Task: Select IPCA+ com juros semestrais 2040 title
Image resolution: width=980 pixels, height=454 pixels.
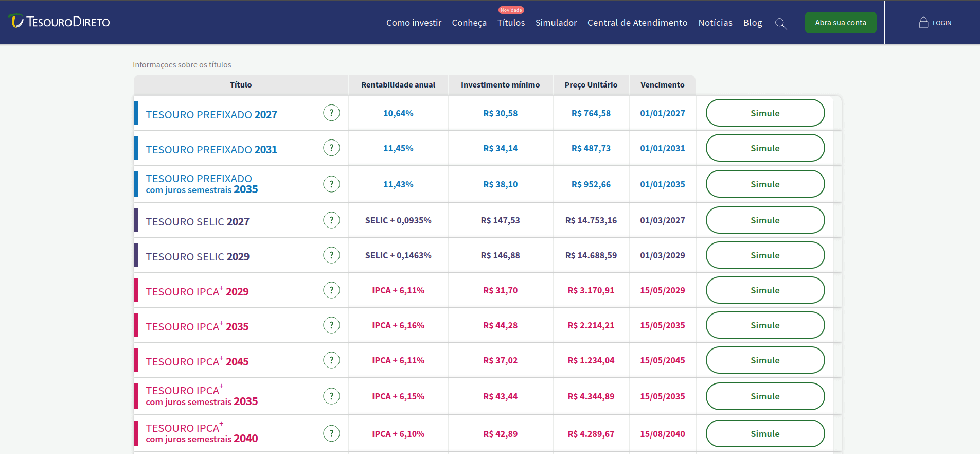Action: click(202, 433)
